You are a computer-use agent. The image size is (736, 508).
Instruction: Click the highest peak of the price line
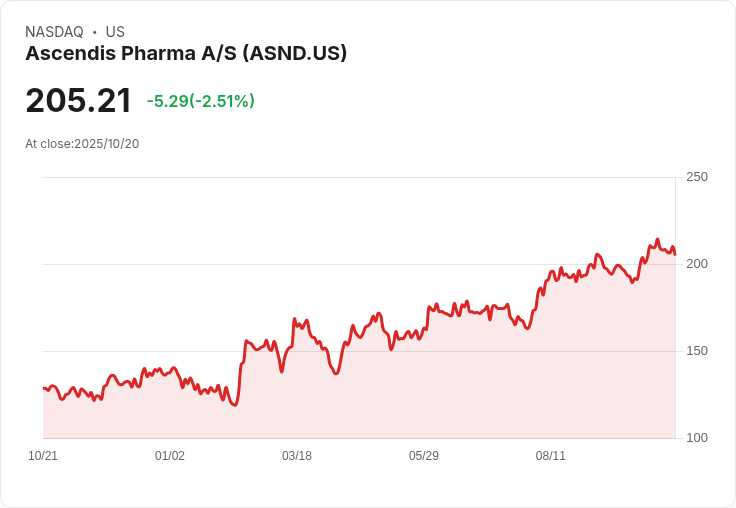pos(657,240)
